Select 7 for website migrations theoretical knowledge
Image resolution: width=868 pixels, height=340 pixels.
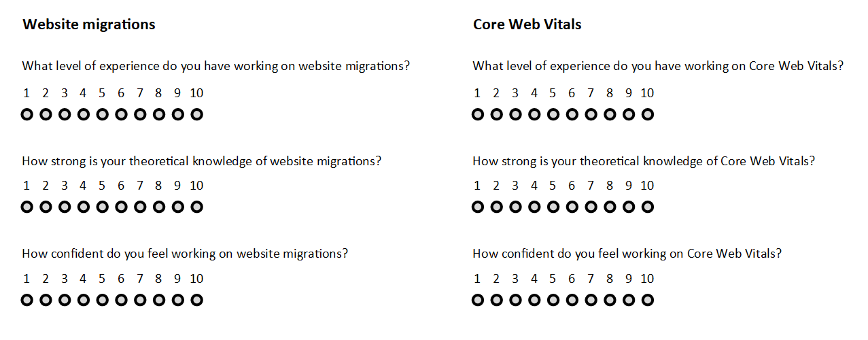click(x=140, y=207)
